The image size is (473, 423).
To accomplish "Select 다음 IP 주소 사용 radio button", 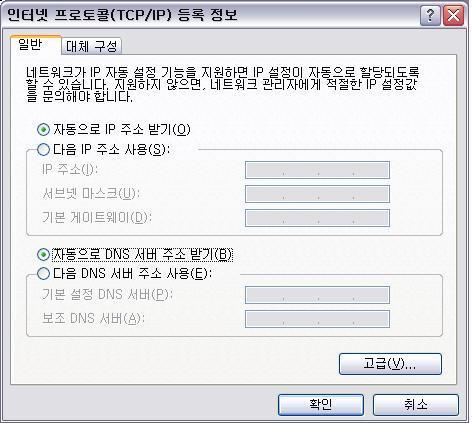I will pos(43,149).
